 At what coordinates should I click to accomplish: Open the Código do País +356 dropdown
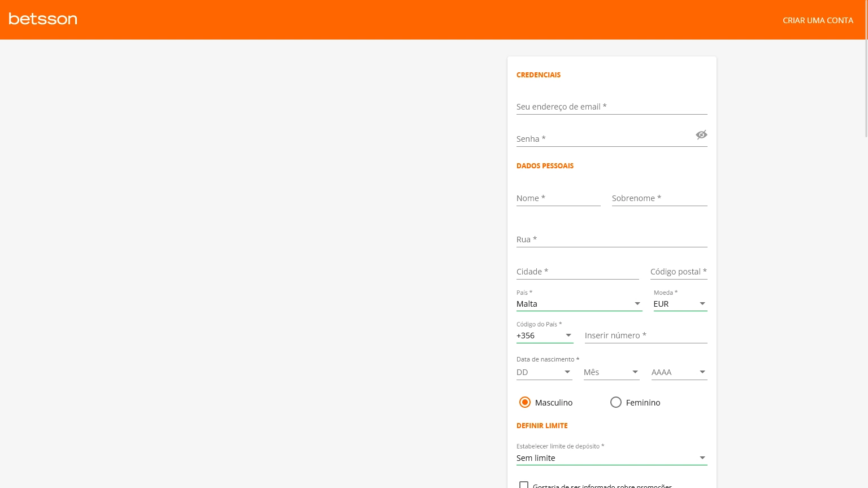(545, 335)
